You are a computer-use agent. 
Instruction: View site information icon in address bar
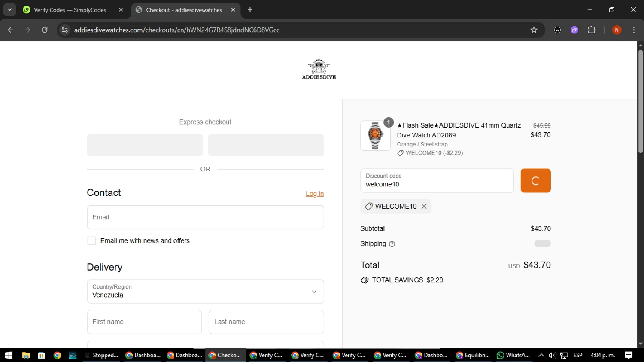[65, 30]
